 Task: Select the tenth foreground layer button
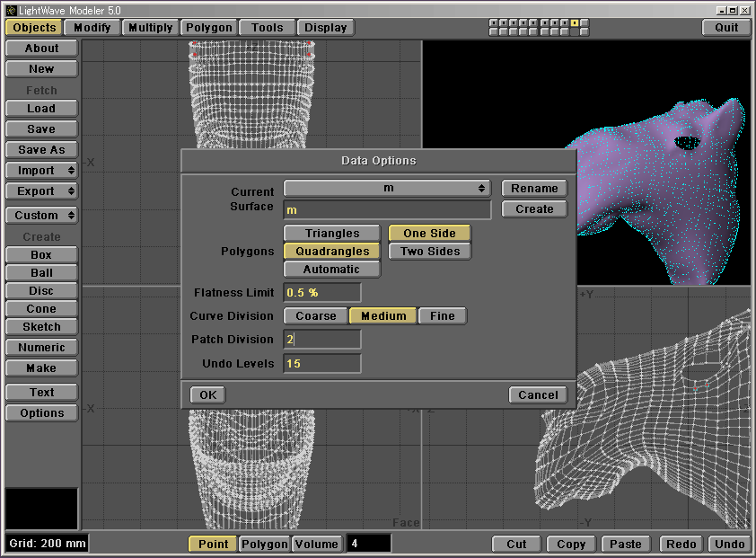pyautogui.click(x=585, y=22)
